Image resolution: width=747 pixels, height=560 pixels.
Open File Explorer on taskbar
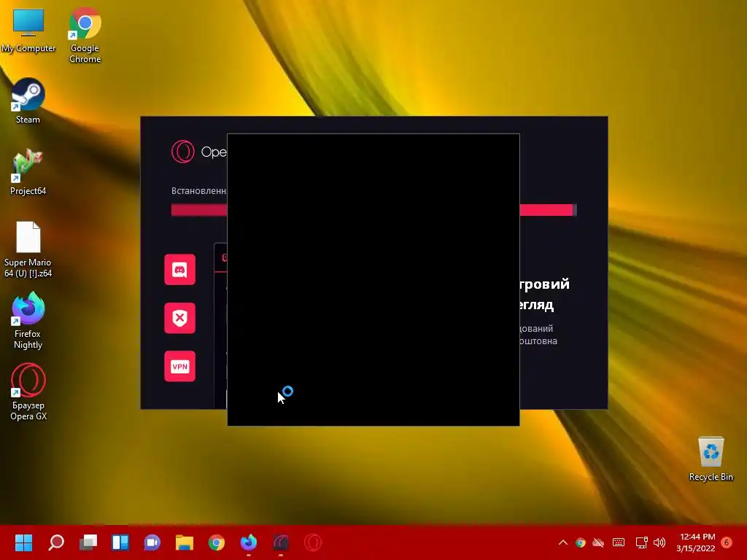(185, 542)
